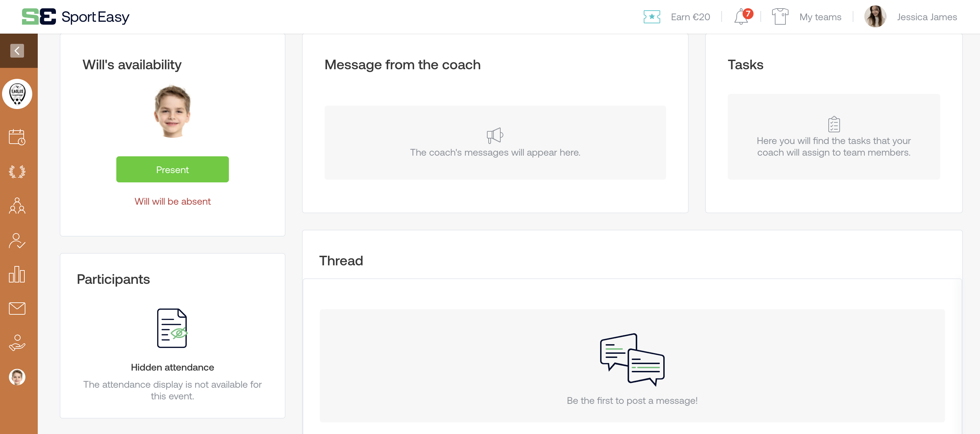
Task: Open the Eagles team logo
Action: click(17, 94)
